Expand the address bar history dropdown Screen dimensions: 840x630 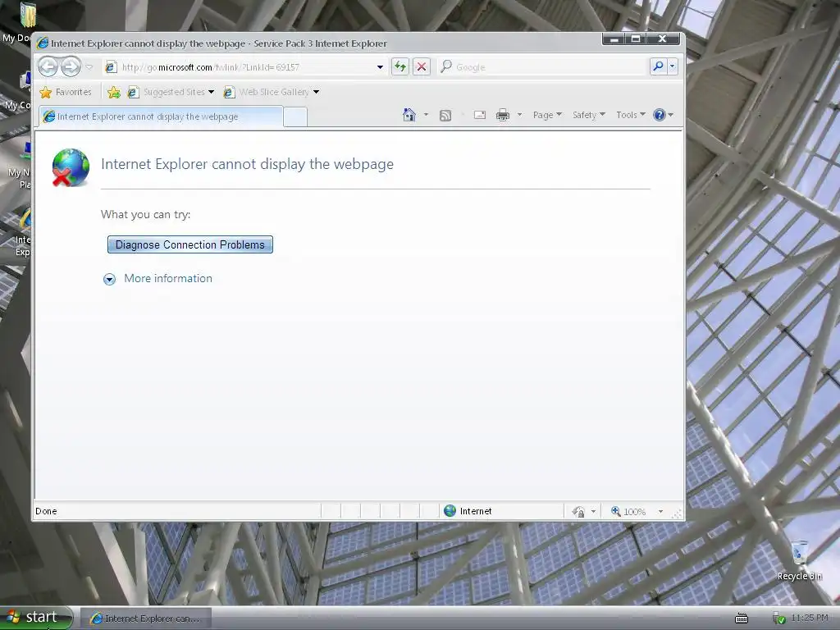coord(380,67)
